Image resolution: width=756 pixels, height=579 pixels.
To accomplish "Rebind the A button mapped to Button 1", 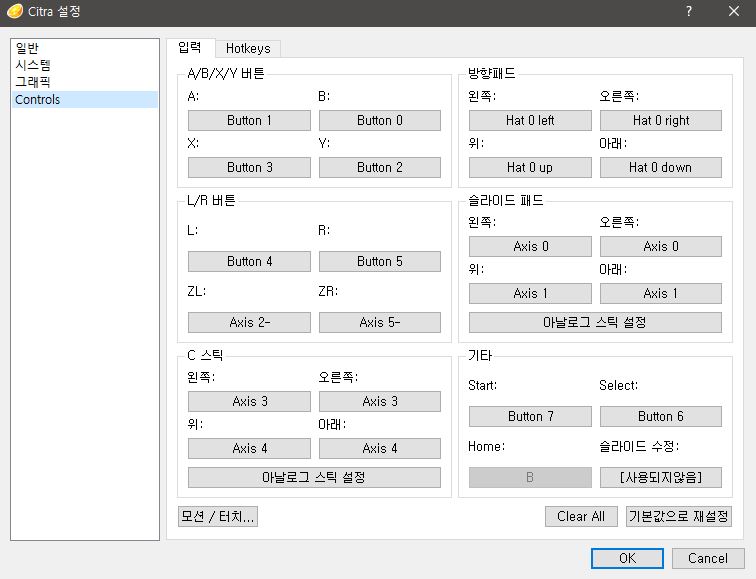I will click(x=249, y=121).
